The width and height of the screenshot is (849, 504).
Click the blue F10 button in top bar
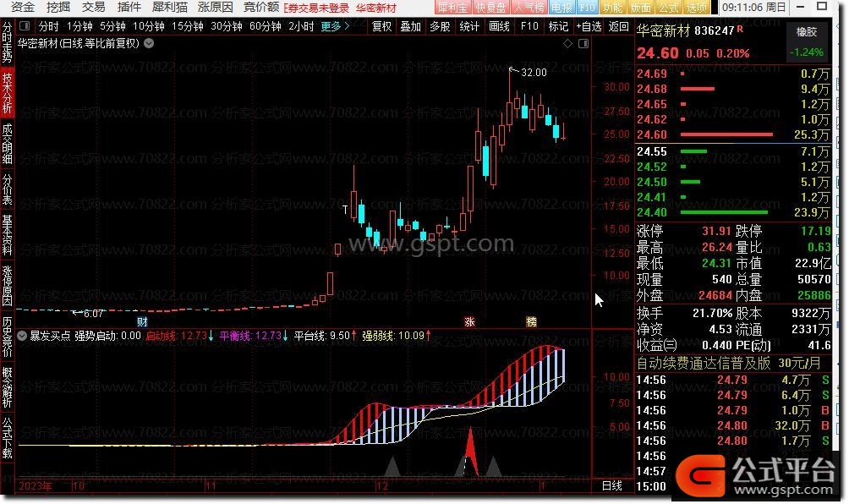coord(587,8)
